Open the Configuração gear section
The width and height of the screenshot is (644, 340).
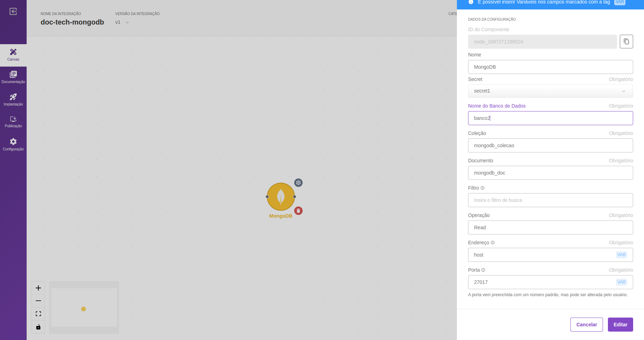(13, 144)
